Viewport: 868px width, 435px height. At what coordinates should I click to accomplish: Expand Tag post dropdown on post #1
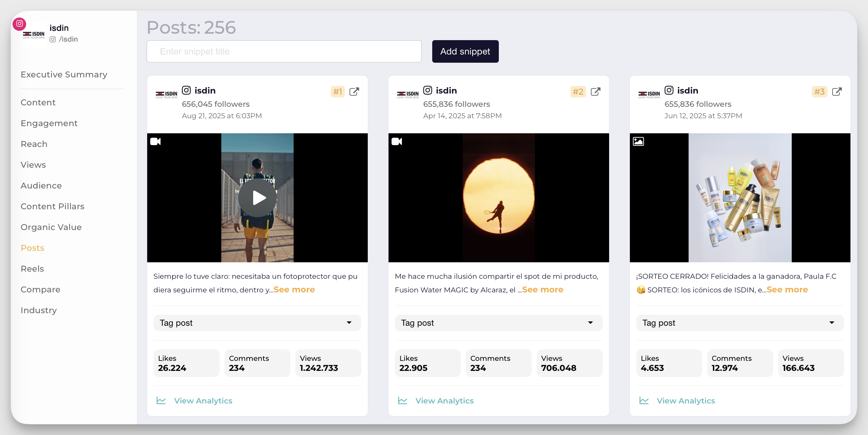click(257, 323)
